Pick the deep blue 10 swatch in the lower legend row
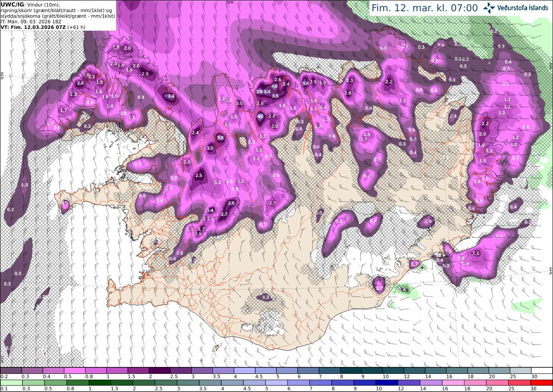This screenshot has width=553, height=392. pyautogui.click(x=387, y=383)
